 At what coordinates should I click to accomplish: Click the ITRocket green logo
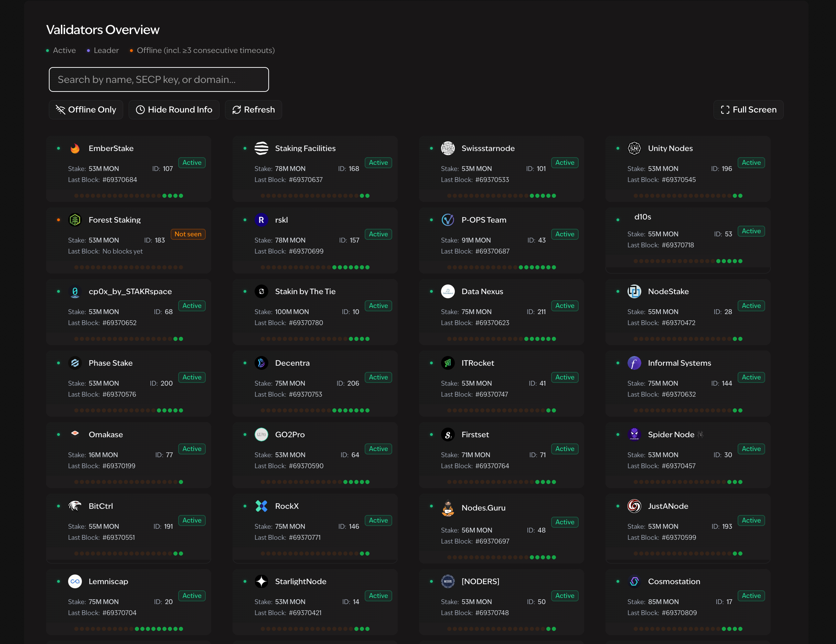click(x=448, y=363)
